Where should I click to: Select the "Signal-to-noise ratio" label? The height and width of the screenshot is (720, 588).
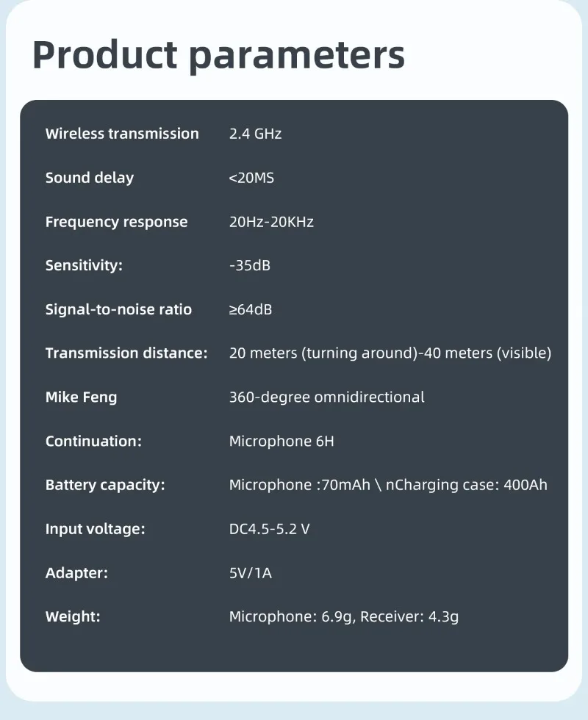click(x=118, y=309)
